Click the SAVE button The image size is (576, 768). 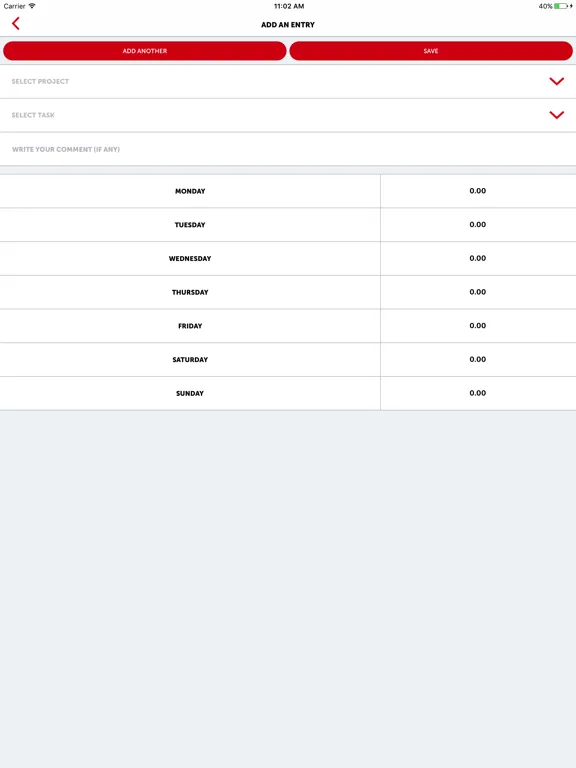point(431,51)
